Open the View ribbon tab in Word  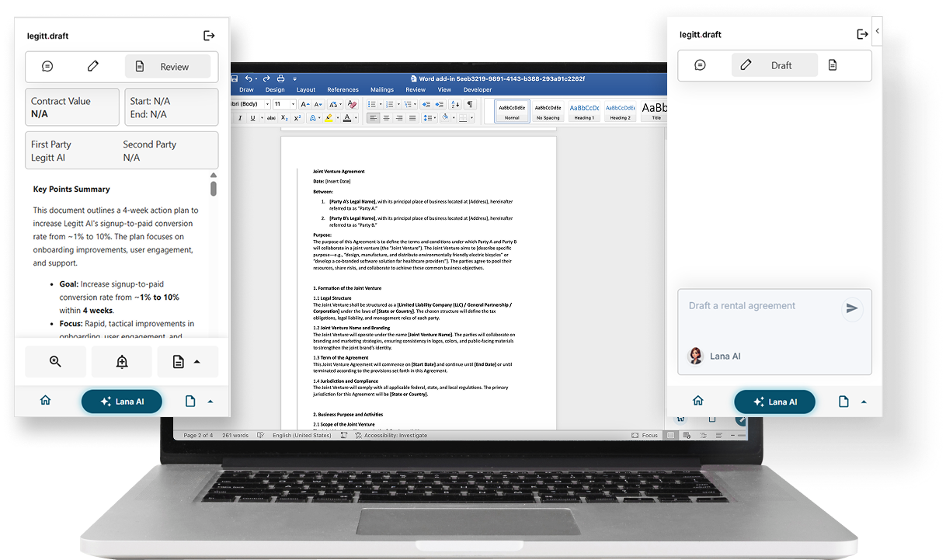pos(444,89)
